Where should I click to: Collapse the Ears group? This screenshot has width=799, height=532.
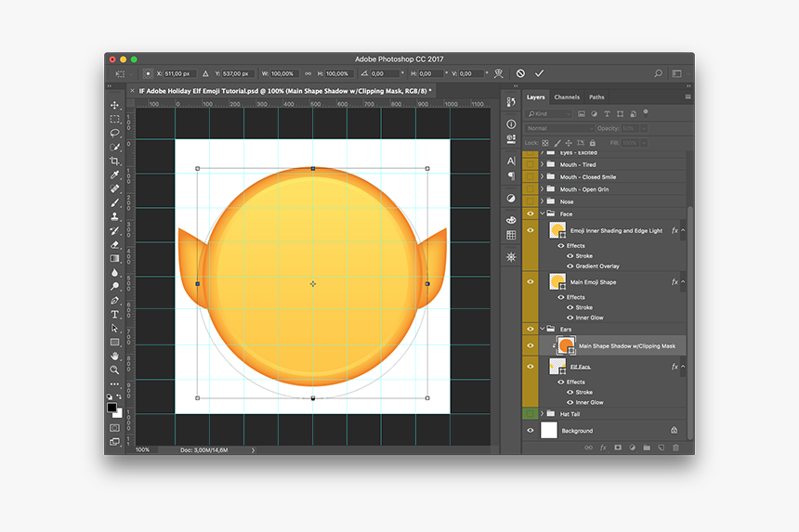pos(543,329)
